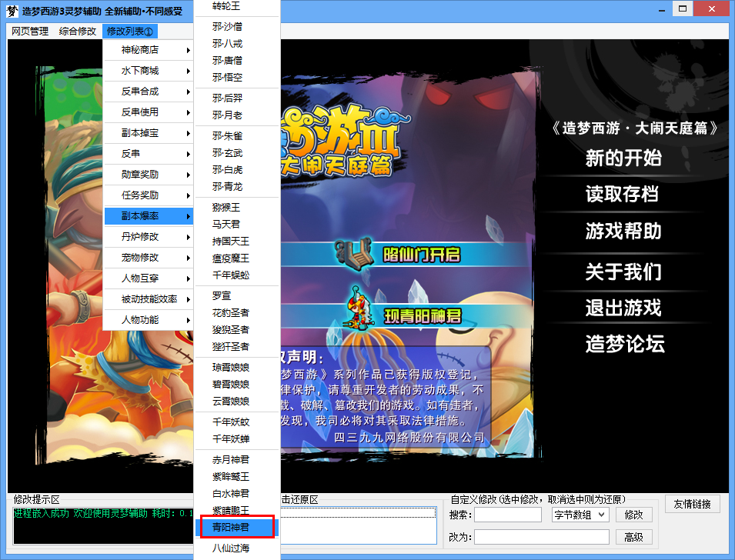Choose 邪·后羿 in the boss list

pos(237,98)
